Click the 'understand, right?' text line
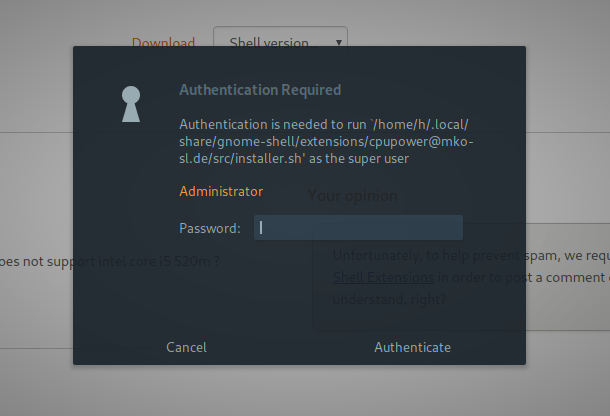 (x=390, y=298)
